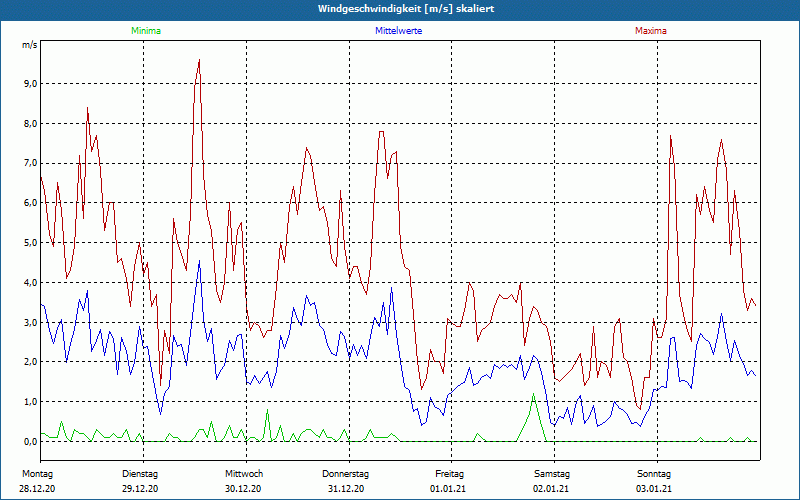Click the 31.12.20 date label
This screenshot has width=800, height=500.
click(346, 488)
